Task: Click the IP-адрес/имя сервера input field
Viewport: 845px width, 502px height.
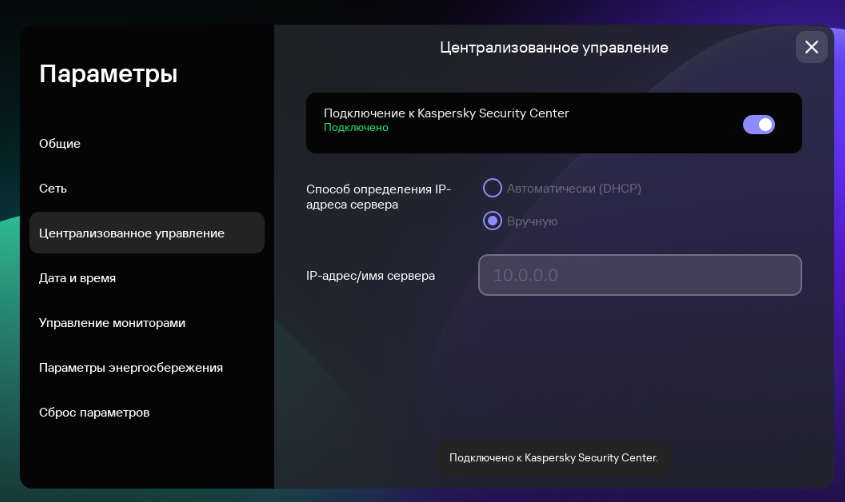Action: tap(640, 275)
